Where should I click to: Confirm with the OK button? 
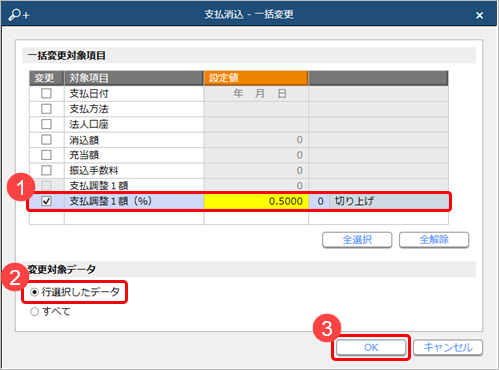click(x=371, y=347)
